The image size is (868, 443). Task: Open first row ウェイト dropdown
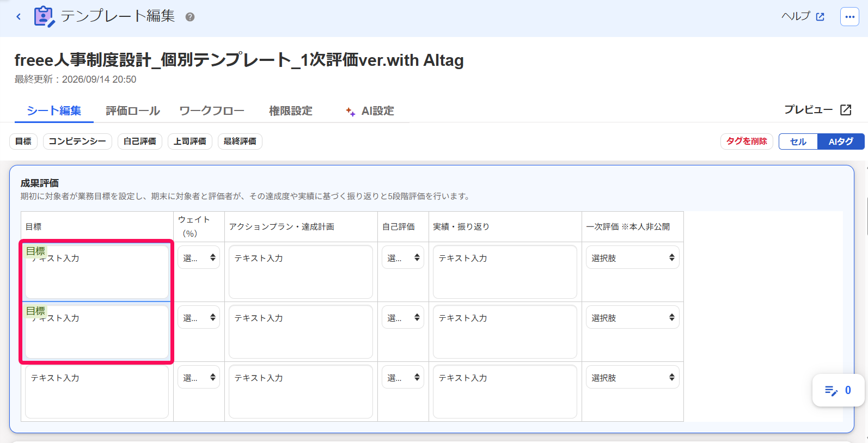click(x=199, y=257)
